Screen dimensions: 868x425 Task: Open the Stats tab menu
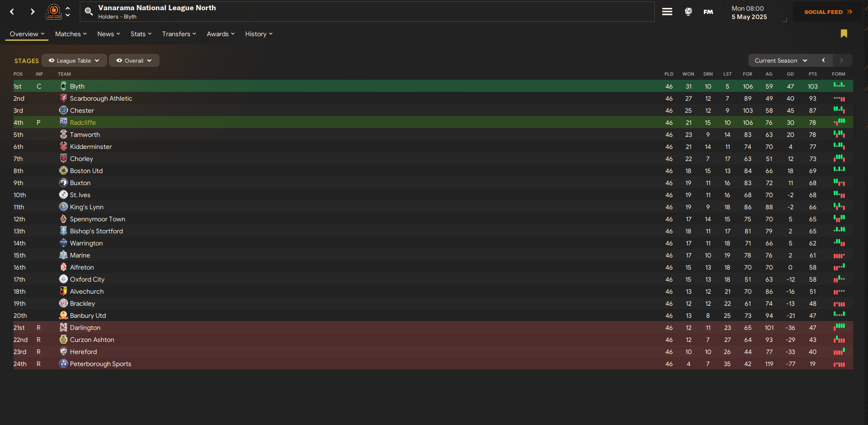[x=141, y=34]
